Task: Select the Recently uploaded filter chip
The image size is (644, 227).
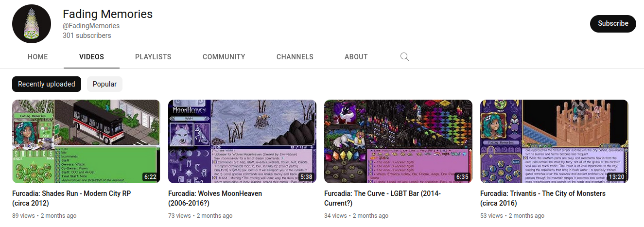Action: coord(47,84)
